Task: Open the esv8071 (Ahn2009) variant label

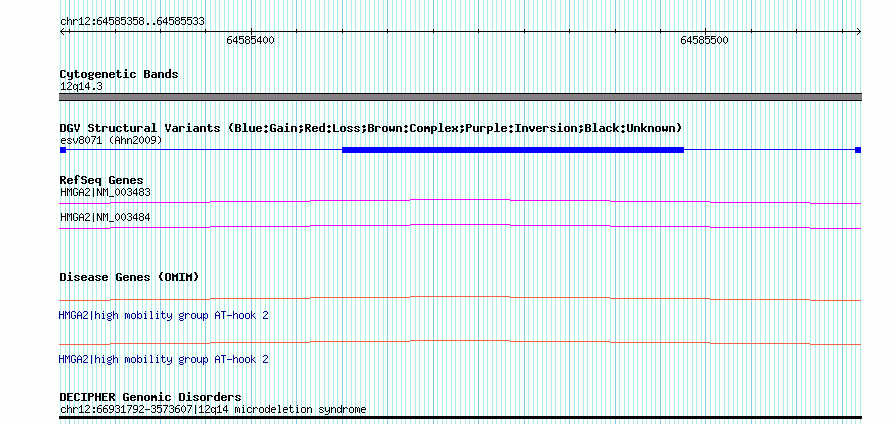Action: [111, 140]
